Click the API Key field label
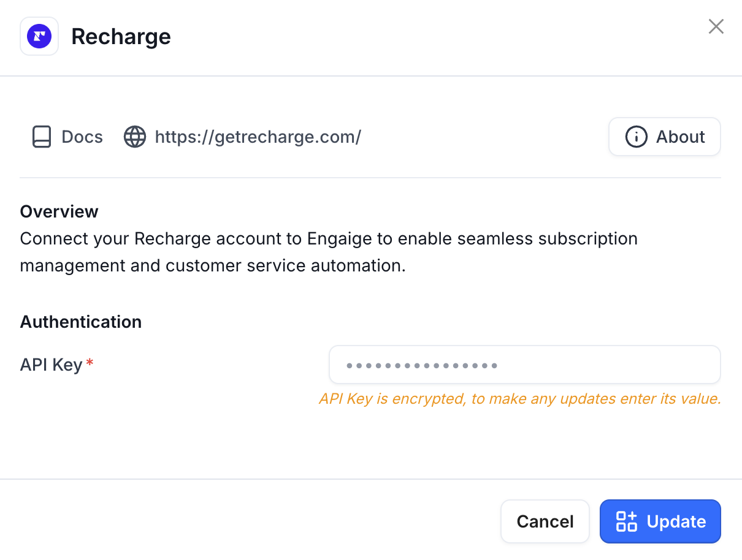 [51, 365]
